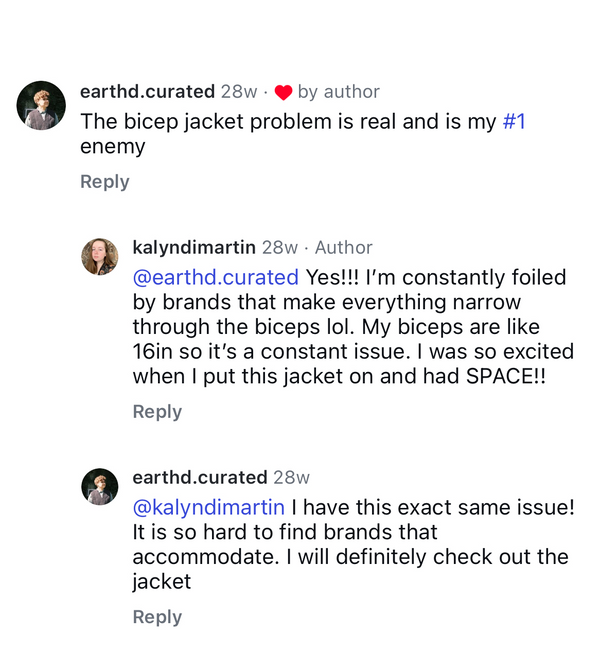The height and width of the screenshot is (671, 600).
Task: Open kalyndimartin's profile picture
Action: click(x=100, y=256)
